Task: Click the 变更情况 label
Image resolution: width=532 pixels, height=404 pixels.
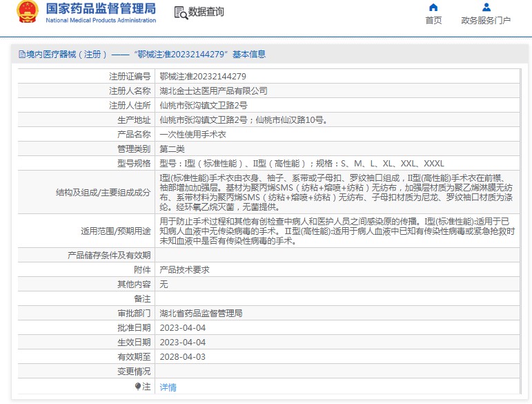Action: click(134, 372)
